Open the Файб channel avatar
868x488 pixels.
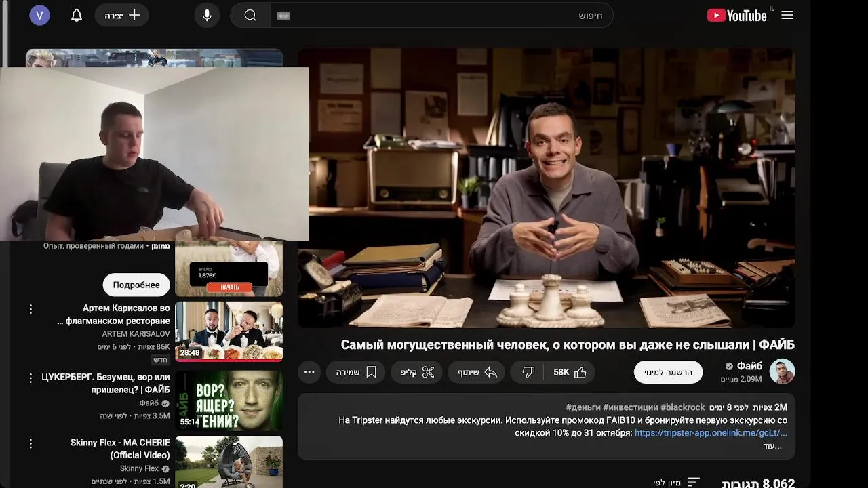[x=782, y=371]
